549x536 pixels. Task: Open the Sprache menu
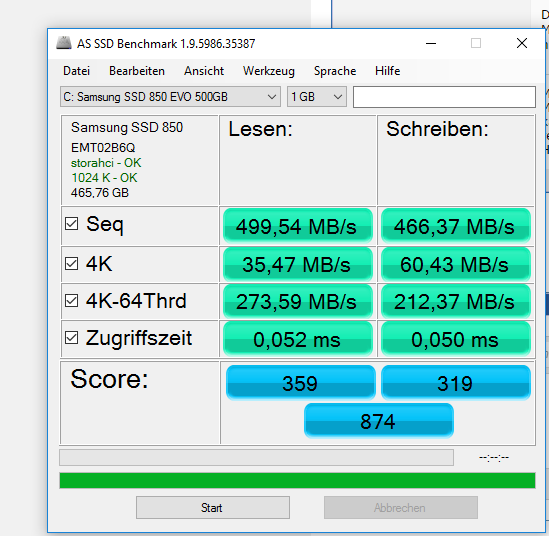pyautogui.click(x=335, y=71)
